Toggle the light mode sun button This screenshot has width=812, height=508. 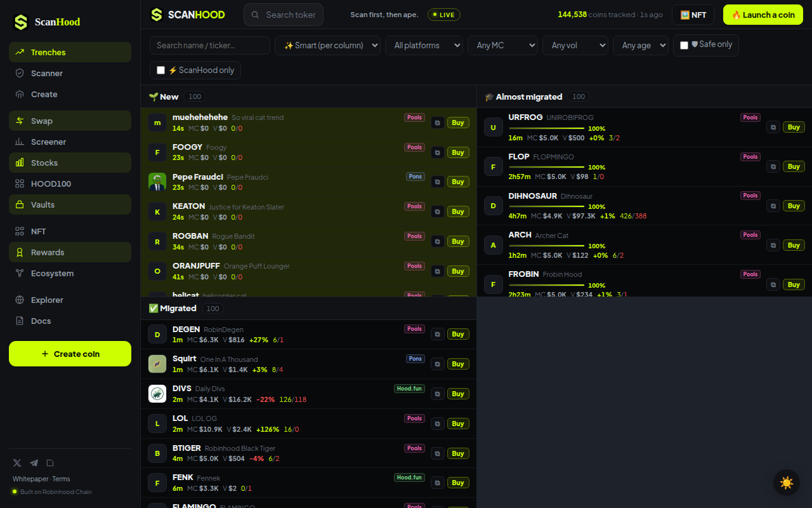[x=787, y=483]
